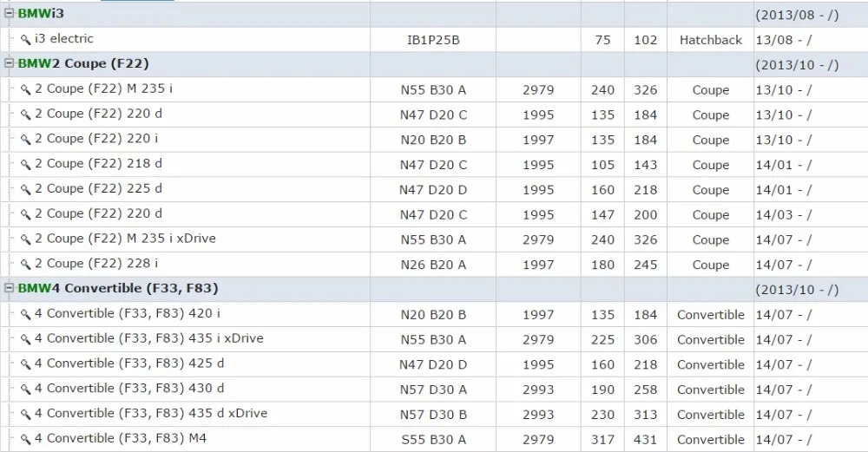Image resolution: width=868 pixels, height=452 pixels.
Task: Click magnifier icon for 220 d with 184 hp
Action: [25, 115]
